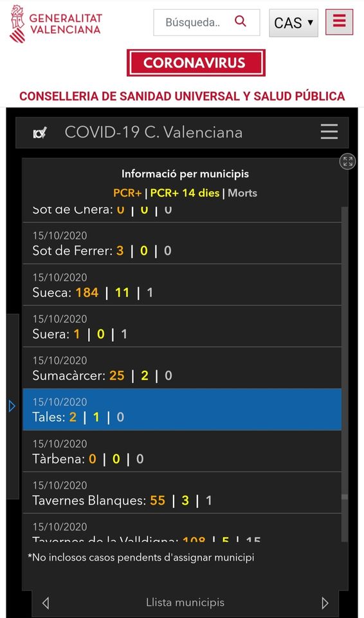Select the Sueca municipality row
Image resolution: width=364 pixels, height=618 pixels.
182,285
